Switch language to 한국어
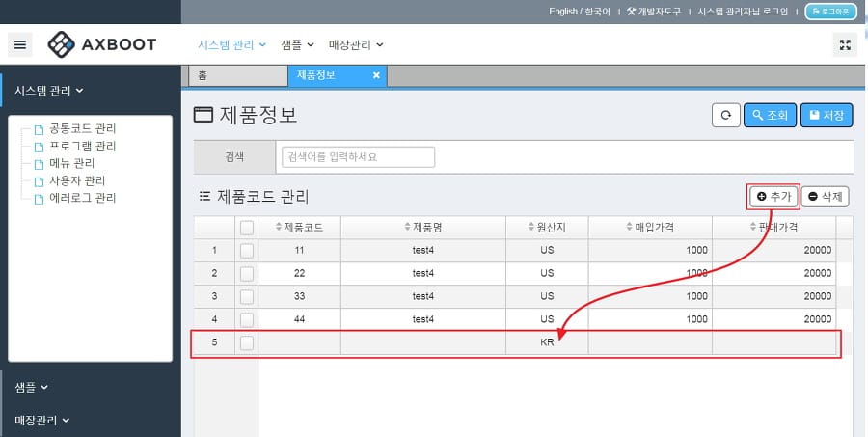 click(597, 11)
